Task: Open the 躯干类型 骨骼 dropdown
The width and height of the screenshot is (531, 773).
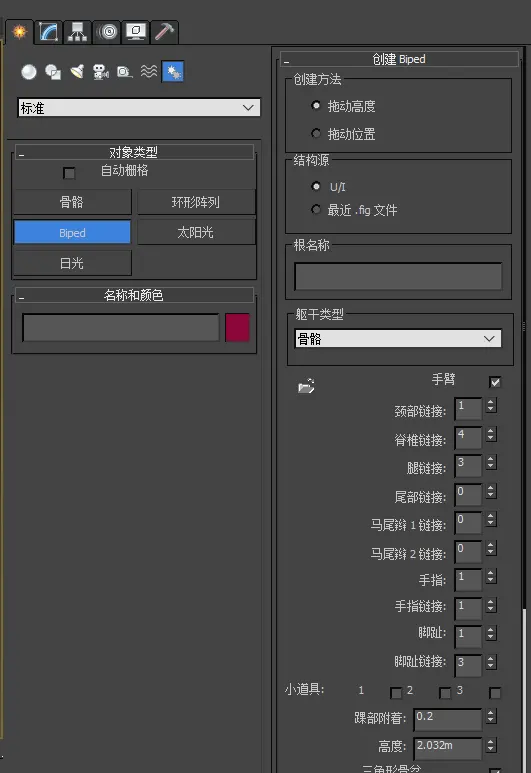Action: pos(398,339)
